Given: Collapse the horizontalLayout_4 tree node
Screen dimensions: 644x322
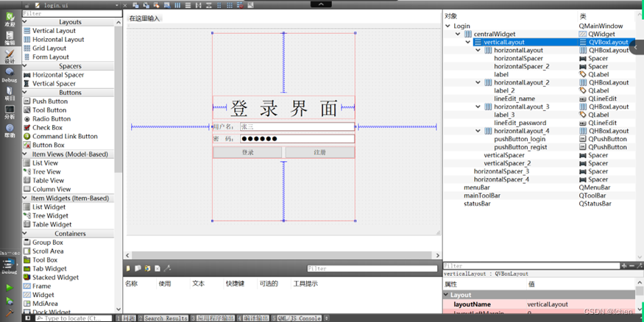Looking at the screenshot, I should (x=478, y=131).
